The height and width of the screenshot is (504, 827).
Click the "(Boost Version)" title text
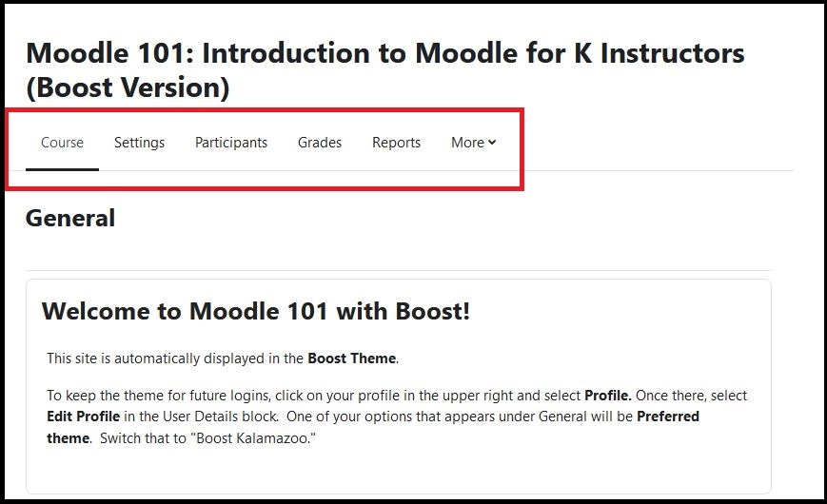tap(128, 87)
